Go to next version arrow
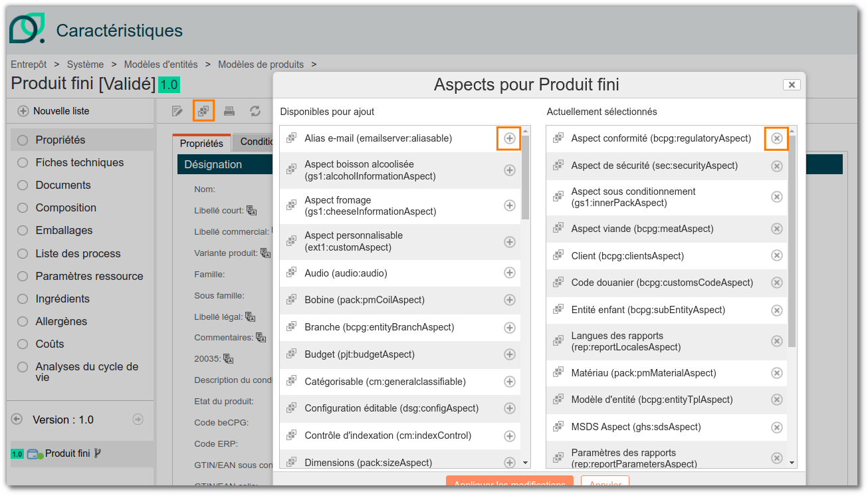This screenshot has width=868, height=496. pos(138,419)
